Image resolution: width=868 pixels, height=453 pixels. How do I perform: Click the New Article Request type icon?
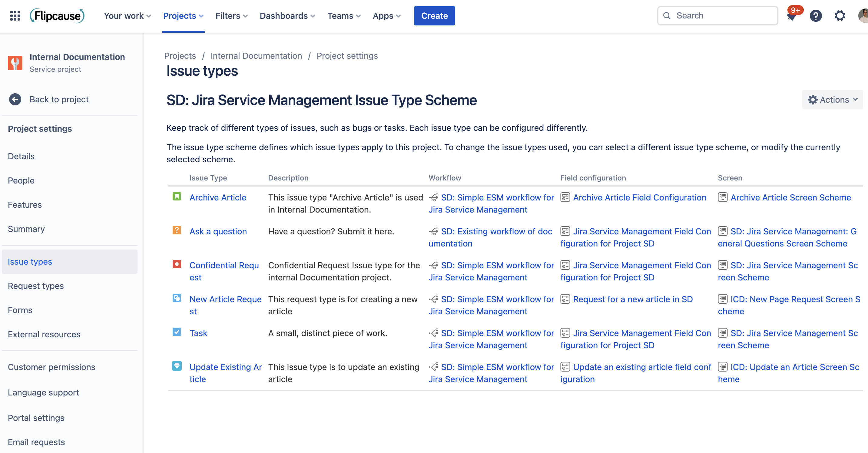(177, 298)
